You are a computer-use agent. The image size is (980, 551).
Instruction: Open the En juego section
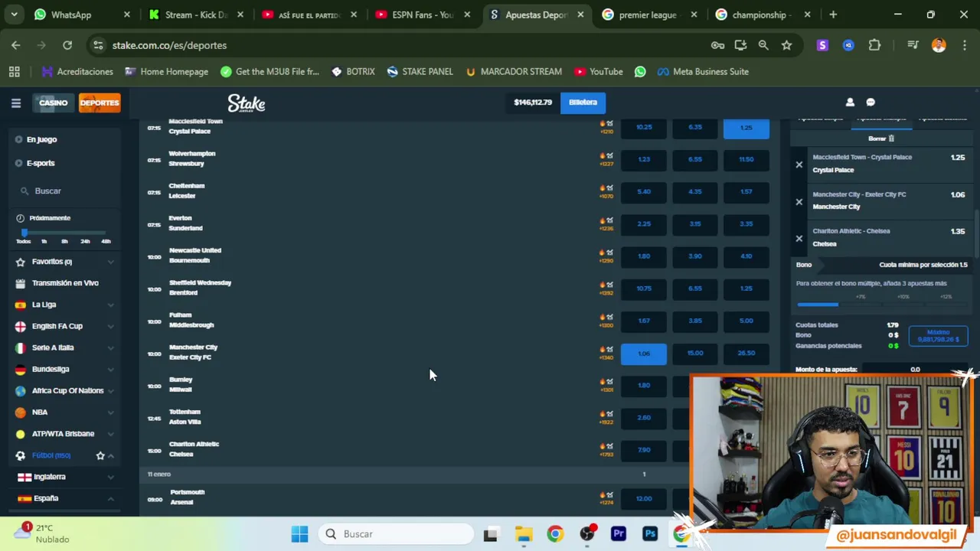coord(41,139)
